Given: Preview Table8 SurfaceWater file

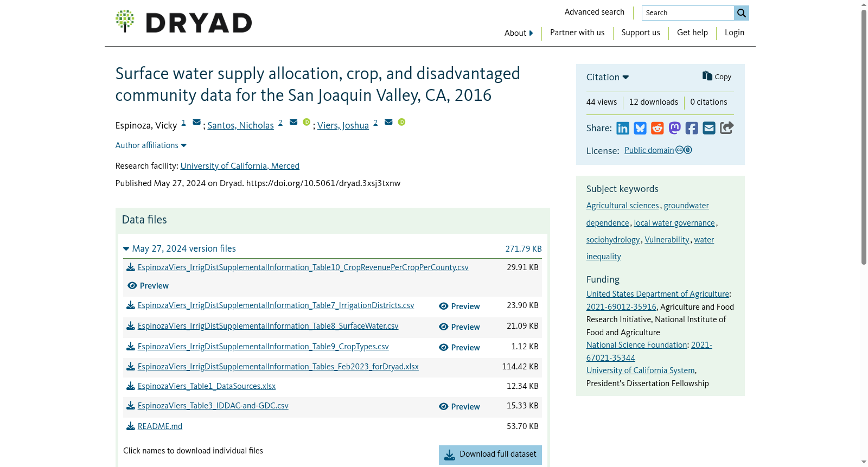Looking at the screenshot, I should (x=459, y=327).
